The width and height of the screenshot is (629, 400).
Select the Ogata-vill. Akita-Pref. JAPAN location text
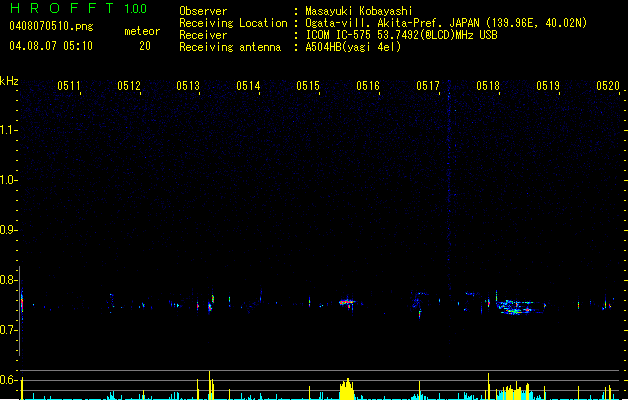coord(446,23)
